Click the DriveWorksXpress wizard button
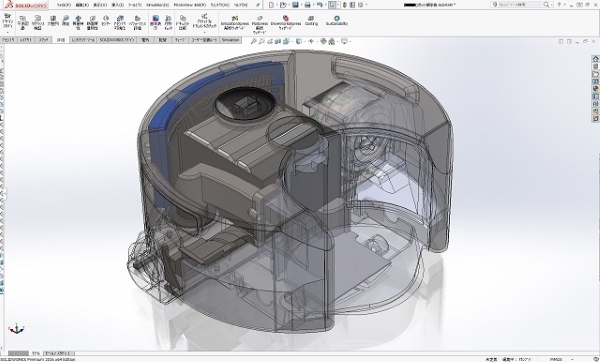Image resolution: width=600 pixels, height=362 pixels. tap(285, 22)
